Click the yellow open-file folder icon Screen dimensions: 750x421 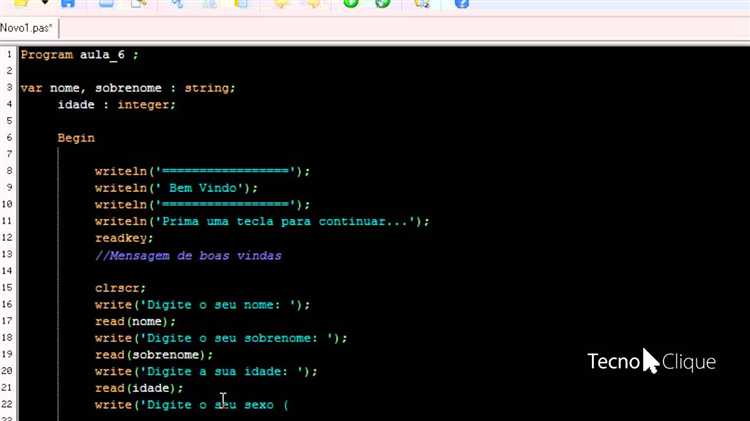click(21, 3)
